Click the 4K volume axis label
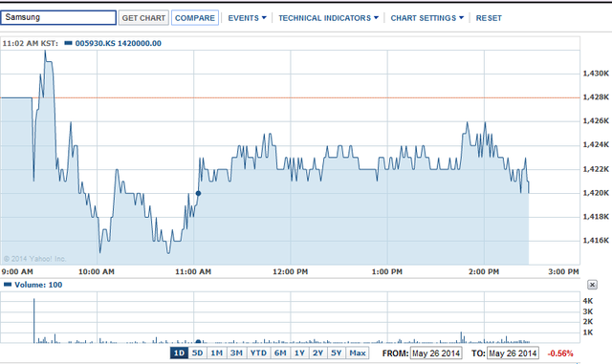Viewport: 612px width, 364px height. coord(588,301)
